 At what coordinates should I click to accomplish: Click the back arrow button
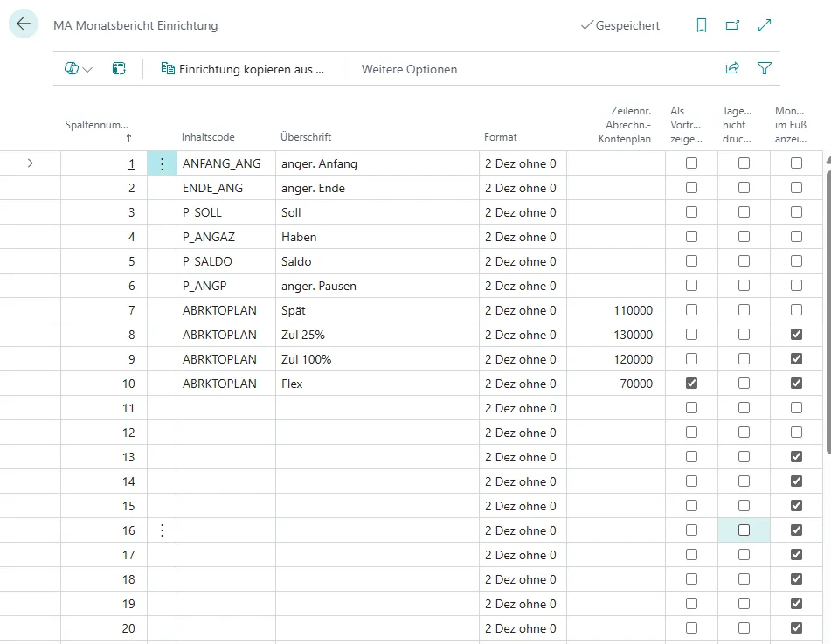[24, 25]
